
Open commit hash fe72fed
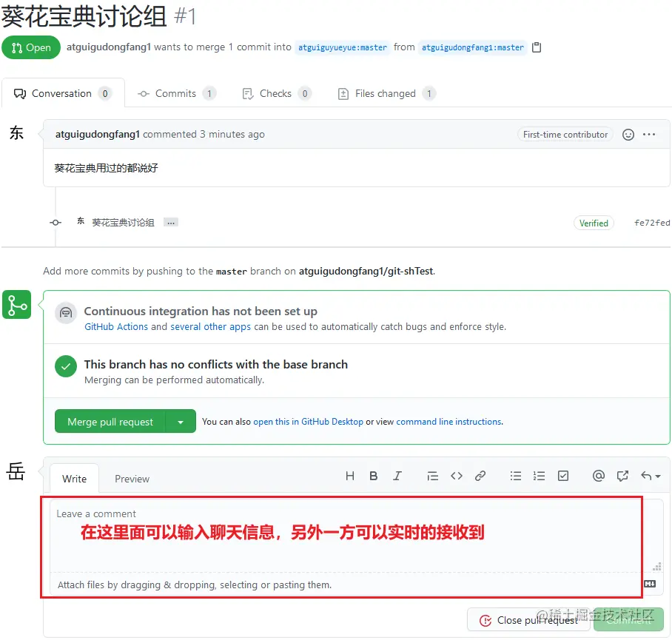652,223
